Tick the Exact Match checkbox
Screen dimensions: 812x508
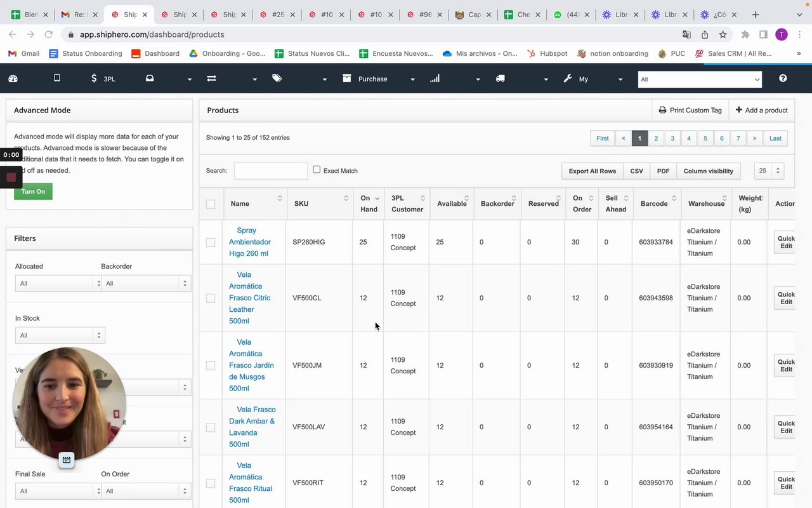coord(317,170)
